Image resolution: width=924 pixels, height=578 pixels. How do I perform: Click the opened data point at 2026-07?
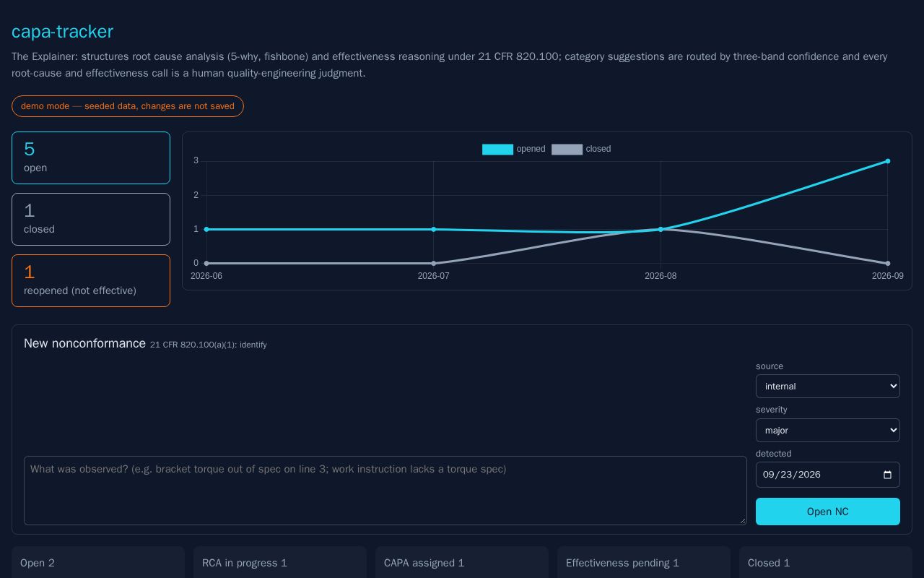tap(433, 229)
